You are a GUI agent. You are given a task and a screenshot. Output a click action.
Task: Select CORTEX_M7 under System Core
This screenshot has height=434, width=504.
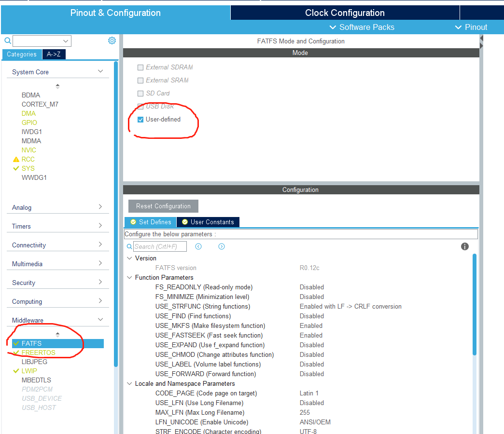point(40,104)
